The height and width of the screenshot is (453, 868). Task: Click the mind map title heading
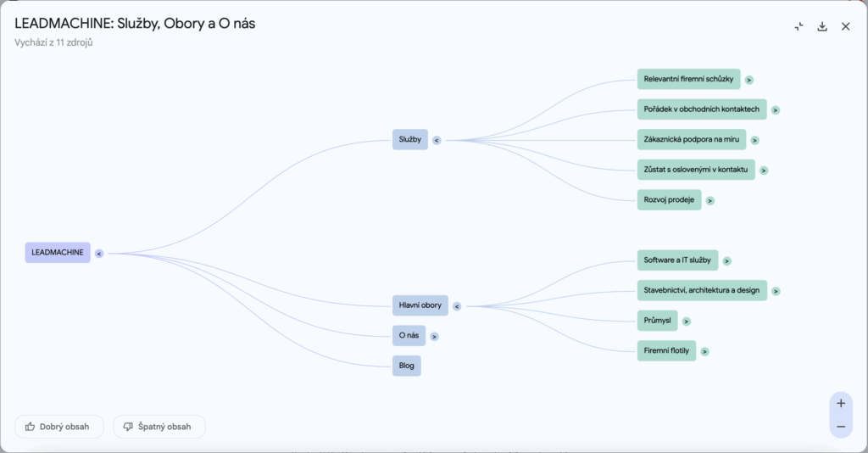pos(135,24)
